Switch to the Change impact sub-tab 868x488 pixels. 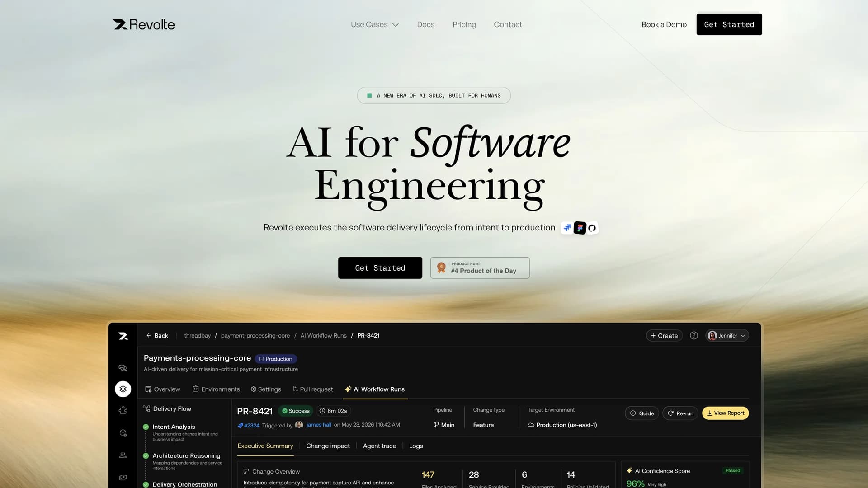point(328,446)
